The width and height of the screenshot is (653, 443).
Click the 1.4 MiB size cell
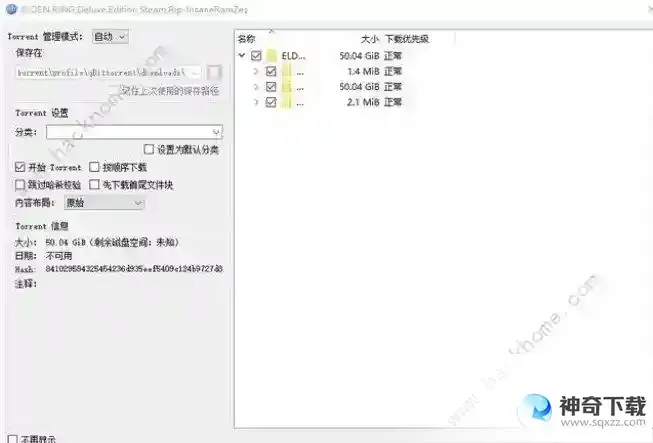click(364, 71)
